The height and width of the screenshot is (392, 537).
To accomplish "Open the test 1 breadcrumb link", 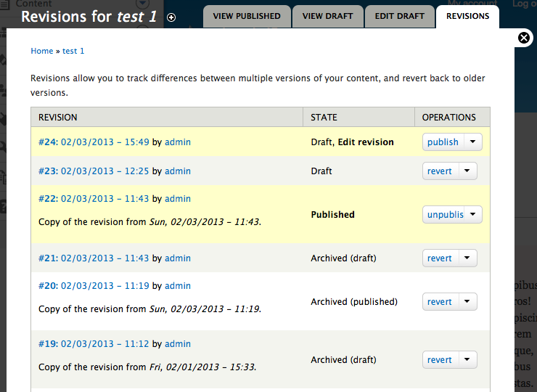I will pyautogui.click(x=73, y=51).
